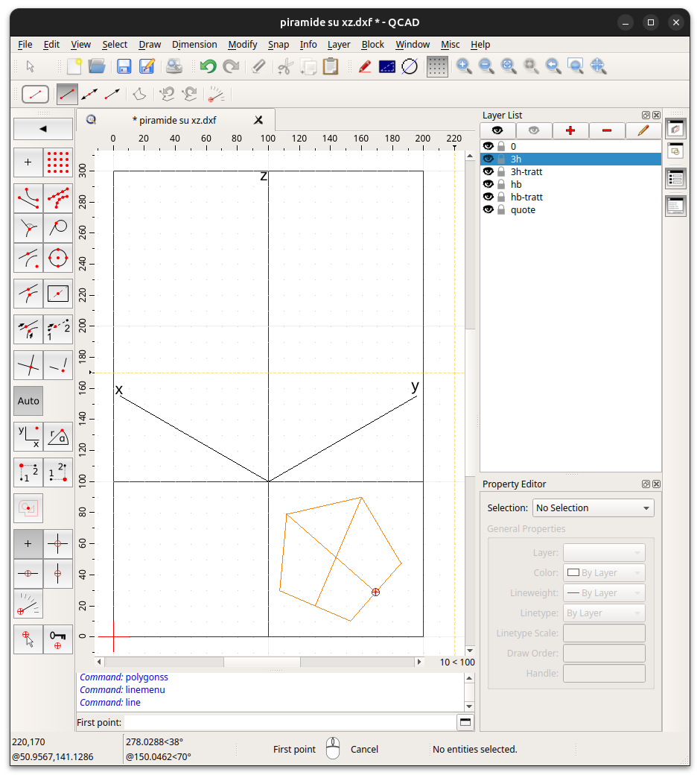Enable Snap to Grid points tool
This screenshot has height=778, width=700.
pyautogui.click(x=58, y=162)
